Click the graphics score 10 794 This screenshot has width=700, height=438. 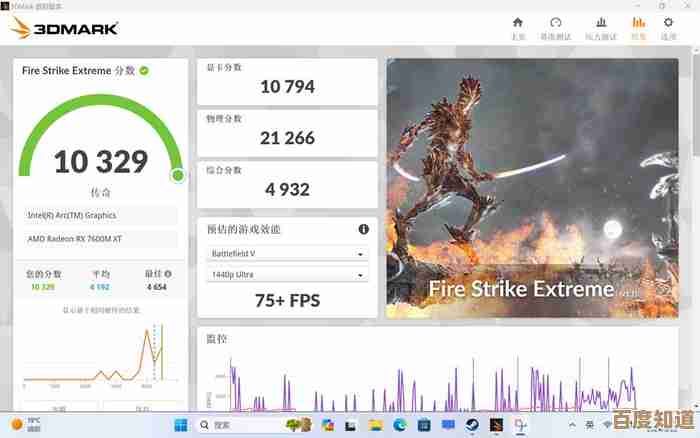(288, 87)
